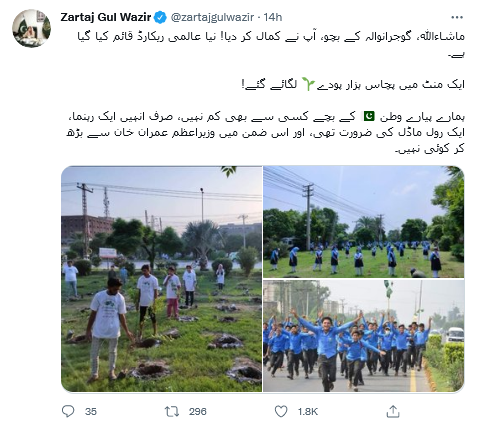Open the share upload icon
Screen dimensions: 478x428
coord(393,411)
